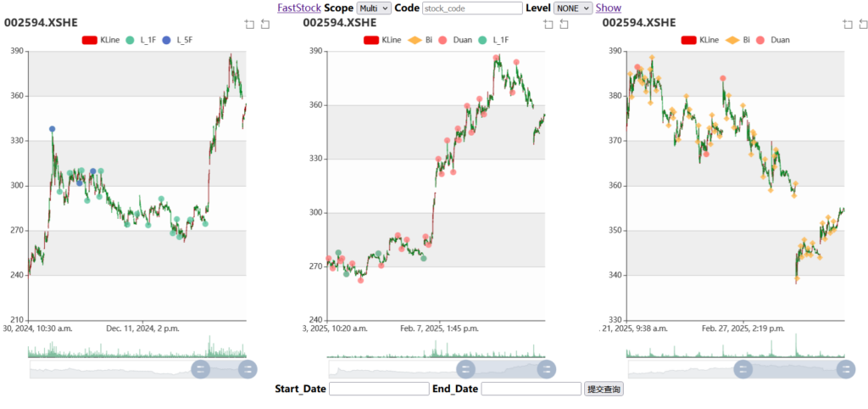
Task: Click the Start_Date input field
Action: [379, 389]
